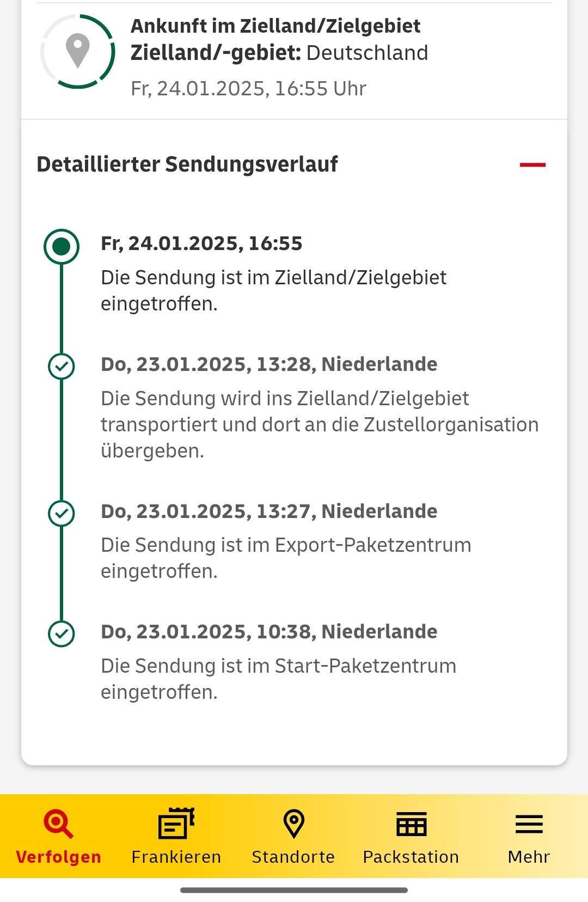
Task: Switch to the Packstation tab label
Action: 411,857
